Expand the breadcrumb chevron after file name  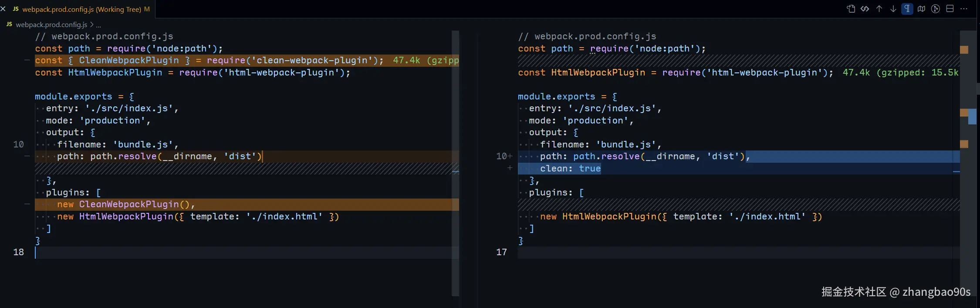click(92, 25)
